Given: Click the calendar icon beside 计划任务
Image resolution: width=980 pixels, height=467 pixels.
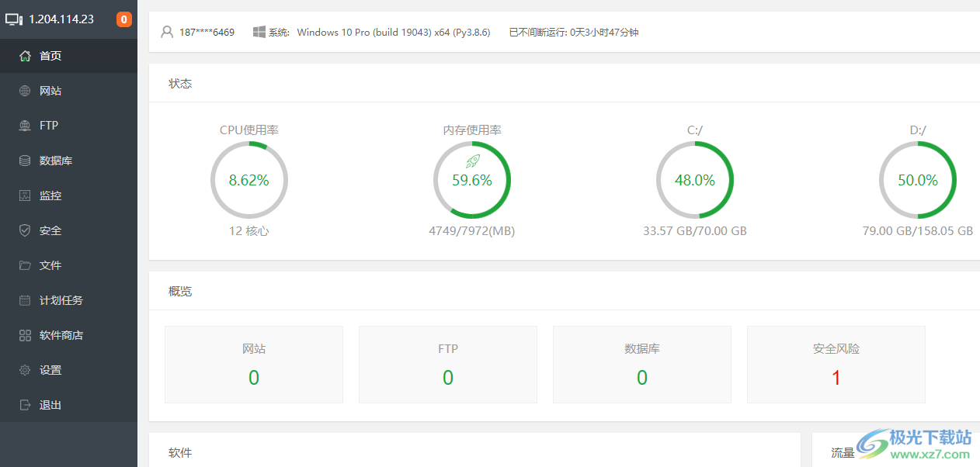Looking at the screenshot, I should [25, 300].
